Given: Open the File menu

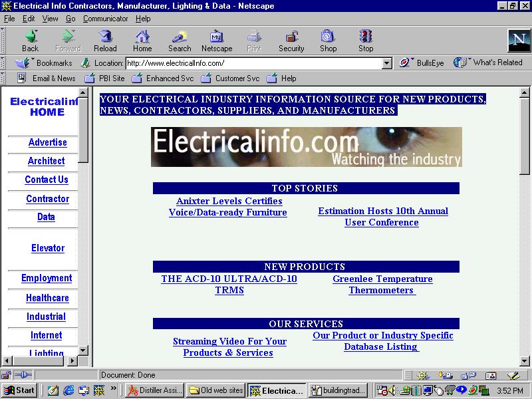Looking at the screenshot, I should pos(9,19).
